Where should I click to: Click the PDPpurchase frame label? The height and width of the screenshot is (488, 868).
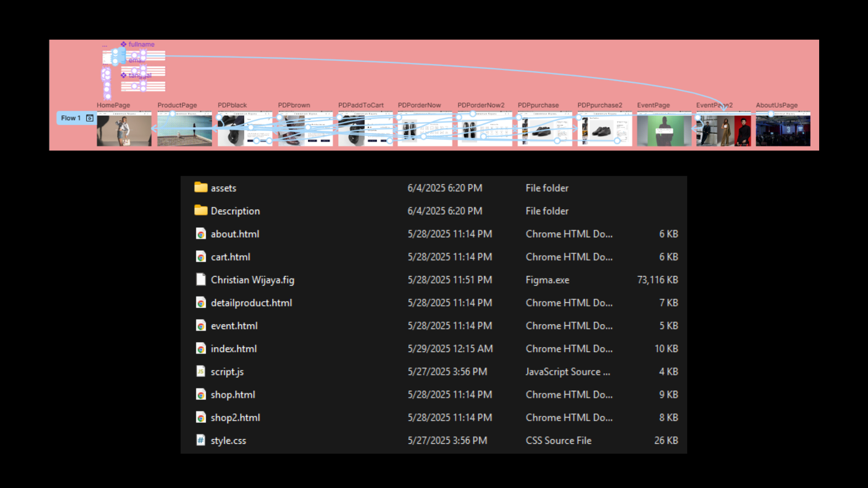pyautogui.click(x=538, y=105)
